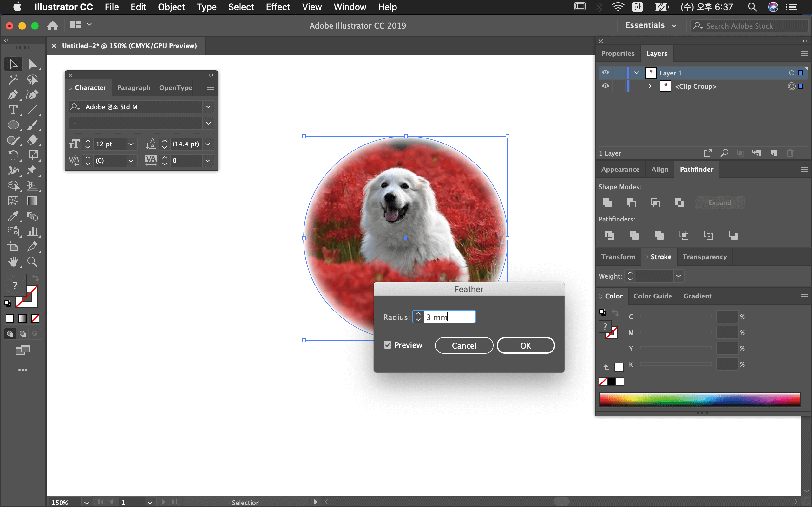Click the color spectrum bar
Image resolution: width=812 pixels, height=507 pixels.
[x=700, y=399]
